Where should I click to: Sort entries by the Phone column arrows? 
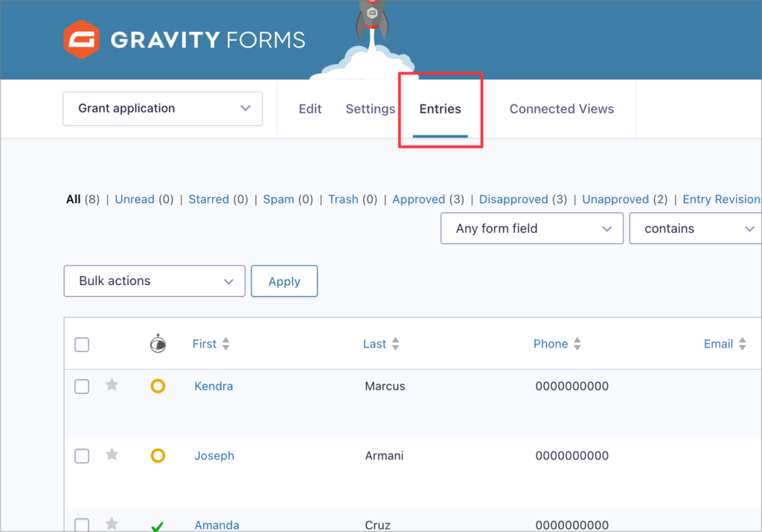[x=577, y=344]
